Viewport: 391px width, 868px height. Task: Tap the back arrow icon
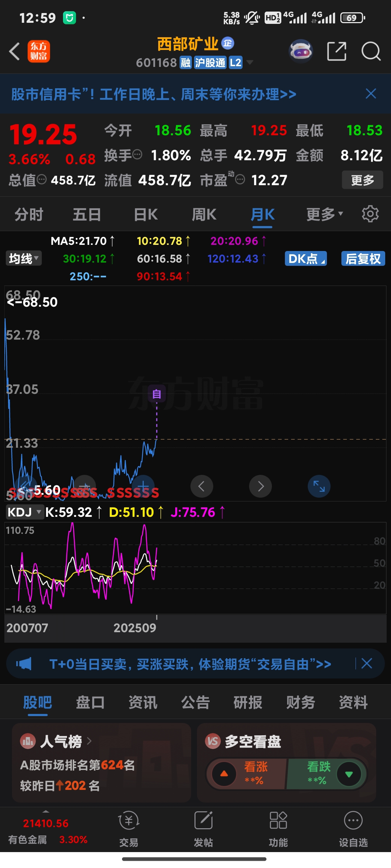[14, 51]
